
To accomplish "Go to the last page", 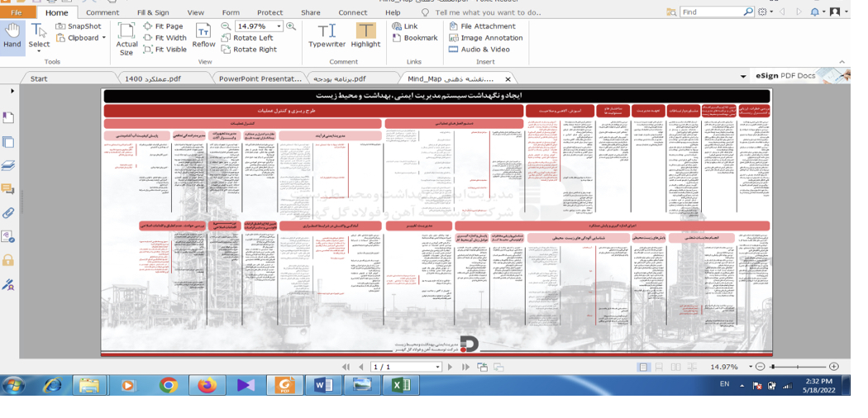I will coord(465,367).
